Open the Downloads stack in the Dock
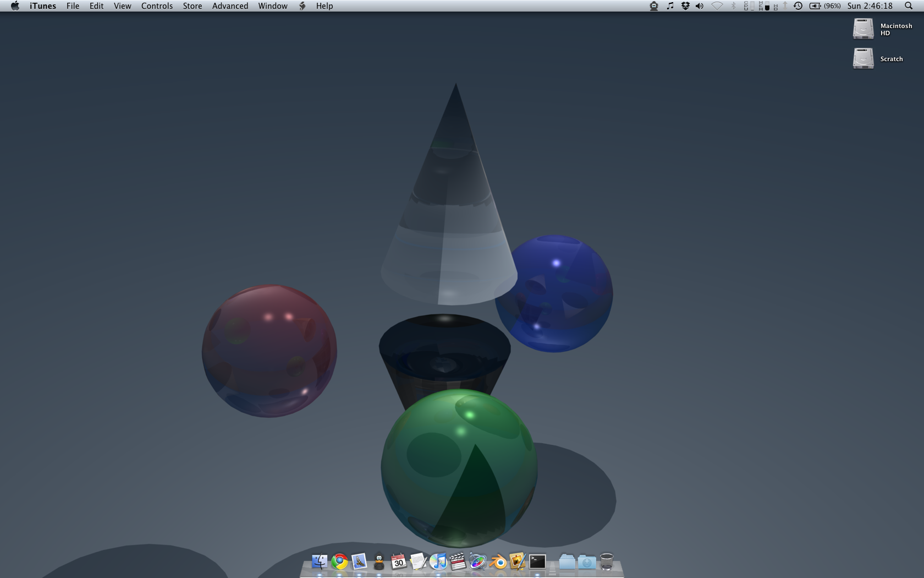The image size is (924, 578). 587,561
